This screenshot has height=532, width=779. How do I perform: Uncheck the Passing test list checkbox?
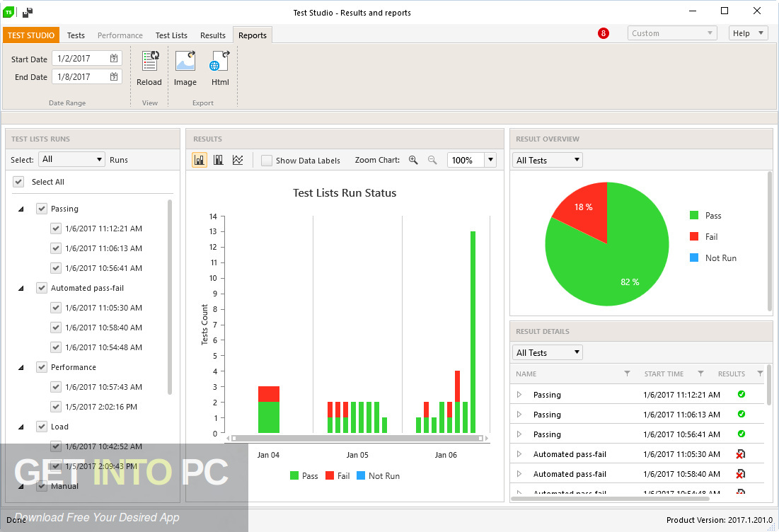42,209
